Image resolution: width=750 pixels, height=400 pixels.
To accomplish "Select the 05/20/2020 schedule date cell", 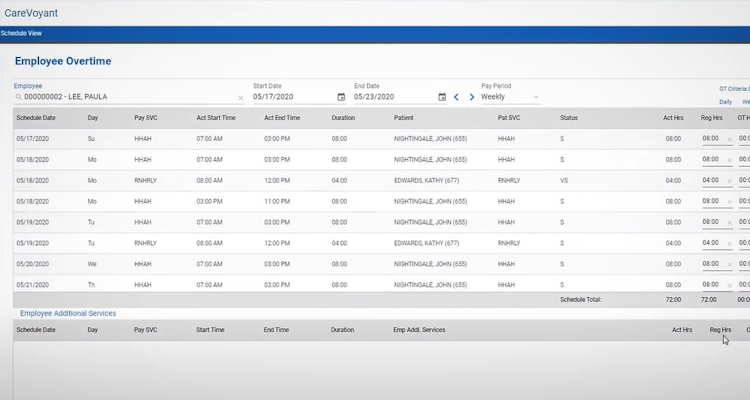I will coord(33,264).
